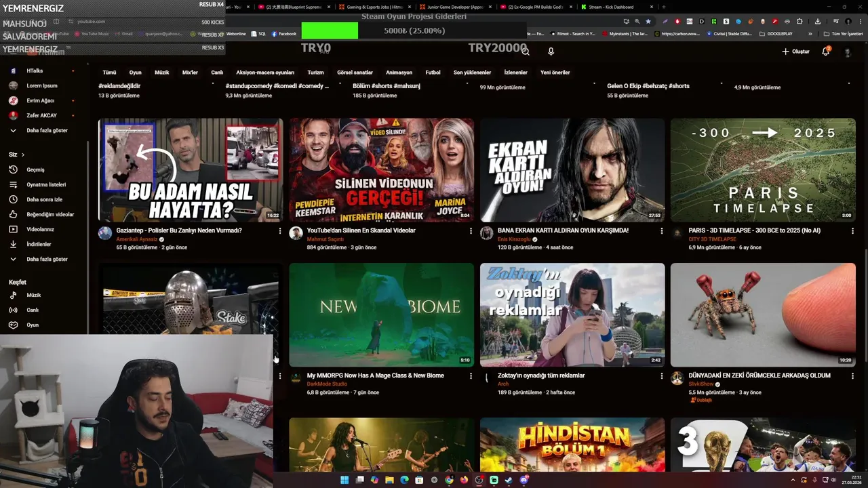
Task: Select the Aksiyon-macera oyunları filter chip
Action: [265, 73]
